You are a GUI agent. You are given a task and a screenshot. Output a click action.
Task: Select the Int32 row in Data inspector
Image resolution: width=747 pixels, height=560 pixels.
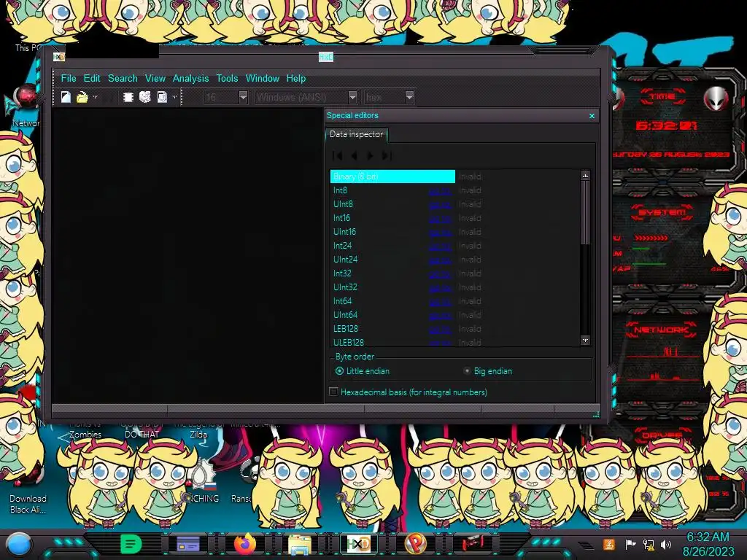[454, 273]
